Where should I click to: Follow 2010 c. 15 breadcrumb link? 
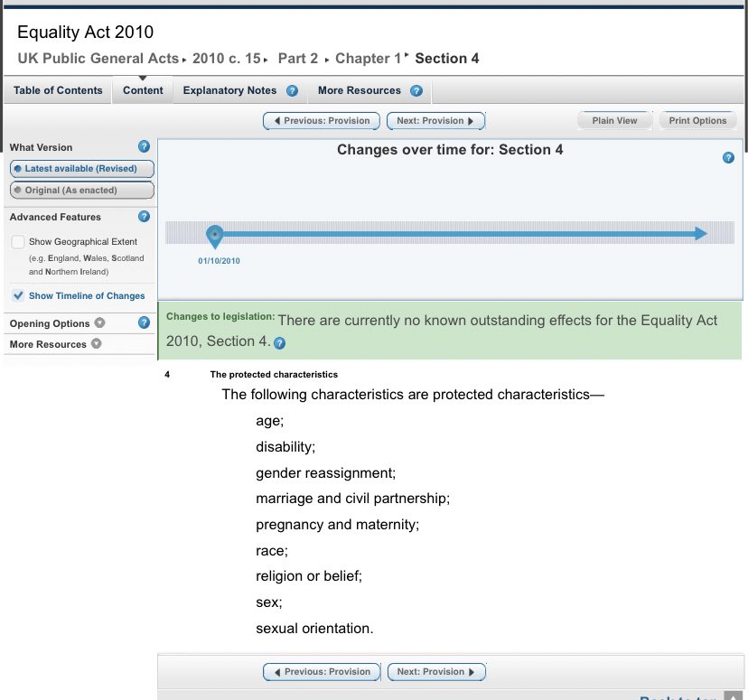click(x=227, y=58)
